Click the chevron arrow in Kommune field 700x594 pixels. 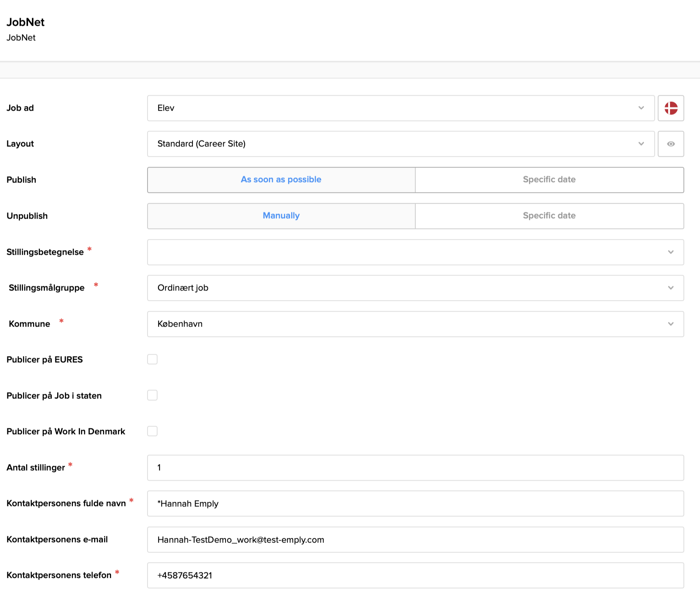click(670, 324)
